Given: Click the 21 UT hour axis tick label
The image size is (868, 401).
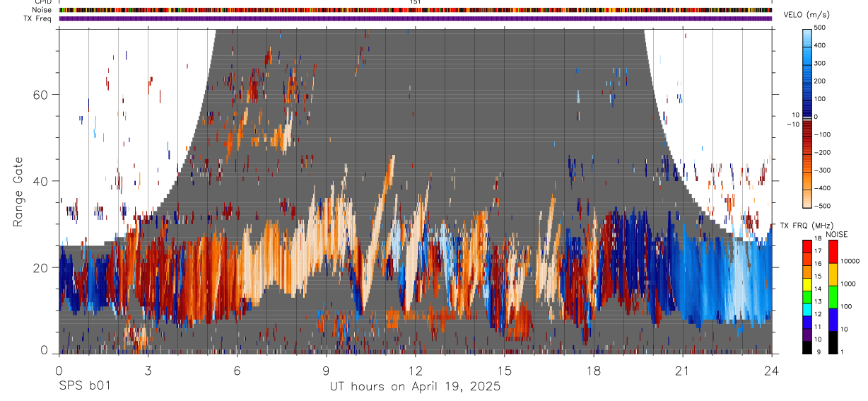Looking at the screenshot, I should [683, 371].
